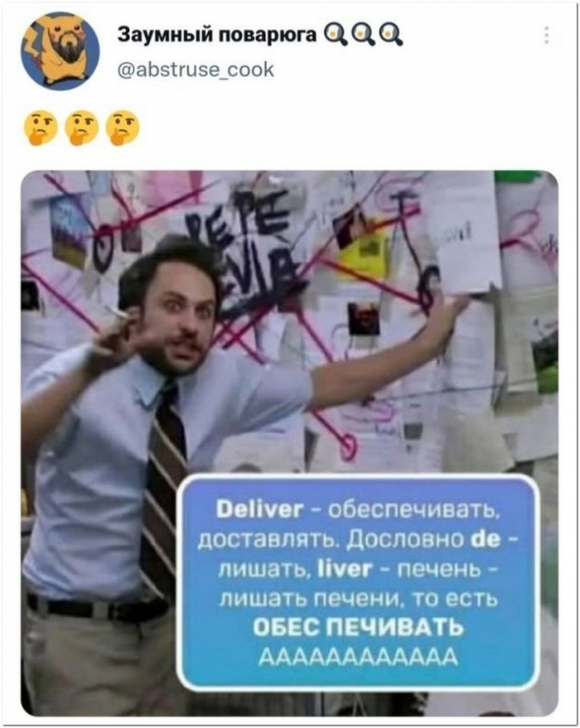Image resolution: width=580 pixels, height=728 pixels.
Task: Click the bold word liver in the caption
Action: 344,568
